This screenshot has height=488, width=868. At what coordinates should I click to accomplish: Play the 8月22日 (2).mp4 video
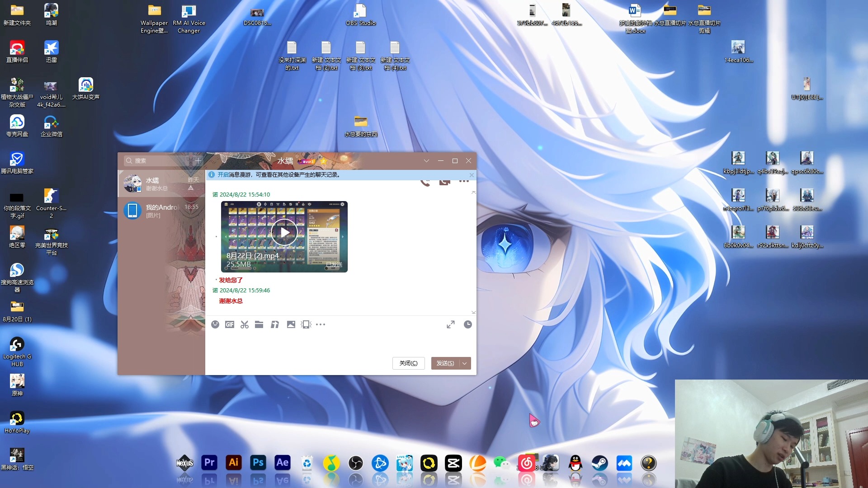(284, 232)
